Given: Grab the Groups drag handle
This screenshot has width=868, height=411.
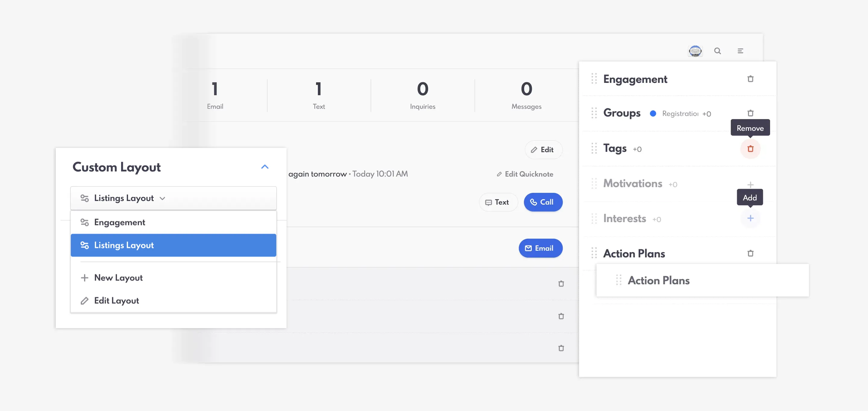Looking at the screenshot, I should (x=594, y=113).
